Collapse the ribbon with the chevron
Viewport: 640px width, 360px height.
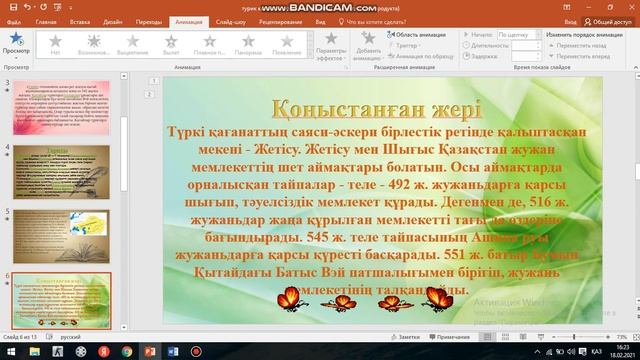636,67
